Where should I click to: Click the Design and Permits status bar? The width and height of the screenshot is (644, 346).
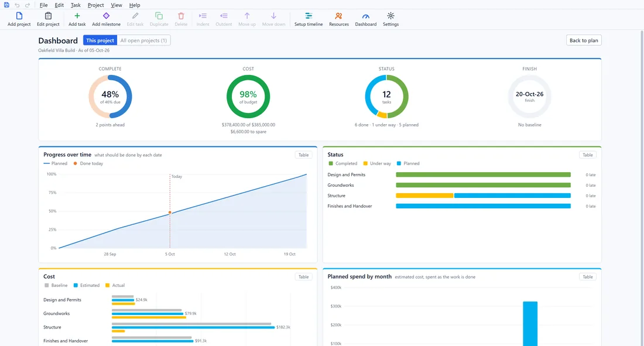point(484,174)
